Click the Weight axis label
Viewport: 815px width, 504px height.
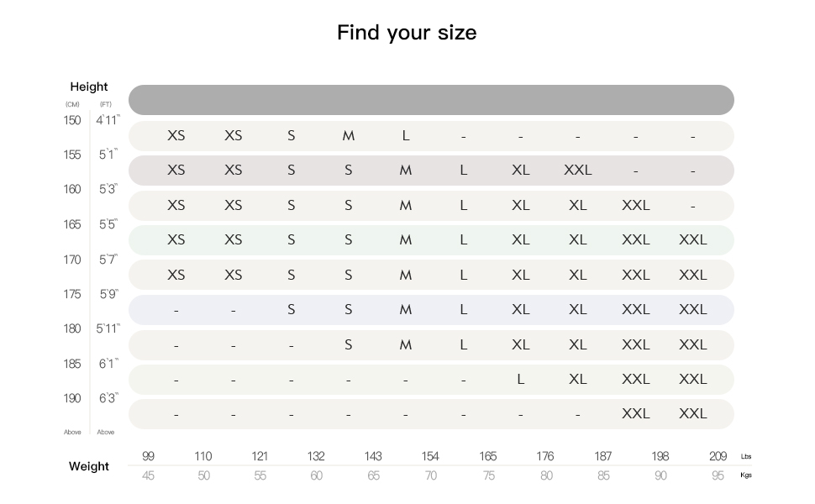tap(89, 466)
